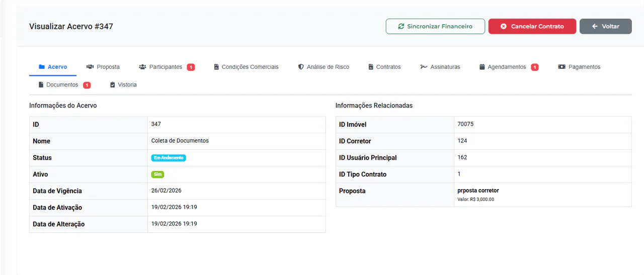Switch to the Análise de Risco tab

(324, 67)
